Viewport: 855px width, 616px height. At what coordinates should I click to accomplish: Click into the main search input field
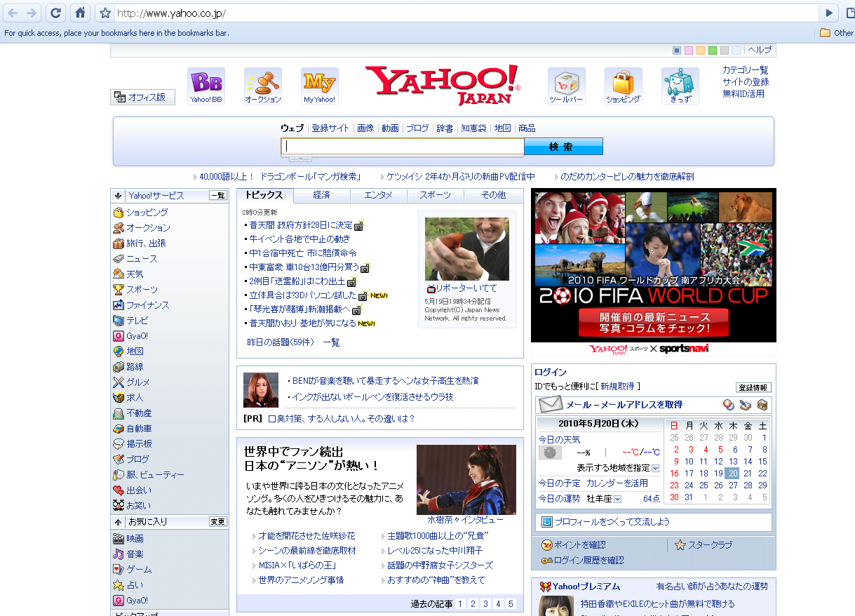[x=403, y=147]
